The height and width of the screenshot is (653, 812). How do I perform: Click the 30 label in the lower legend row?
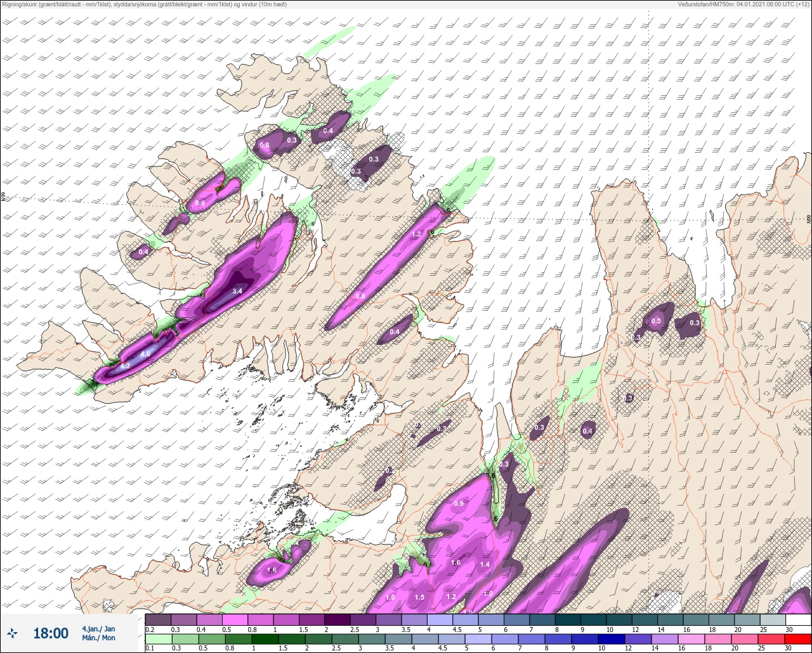(x=789, y=649)
